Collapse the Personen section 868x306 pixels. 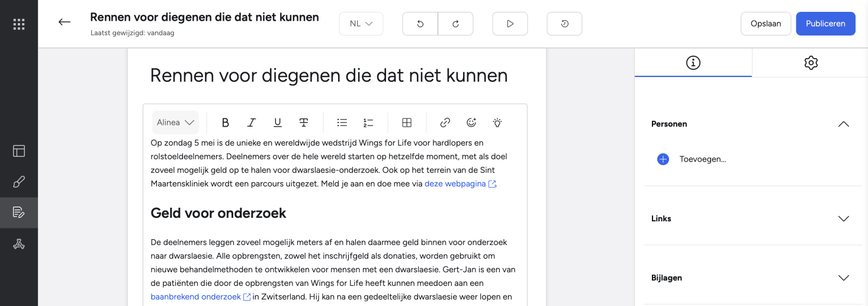(x=844, y=124)
